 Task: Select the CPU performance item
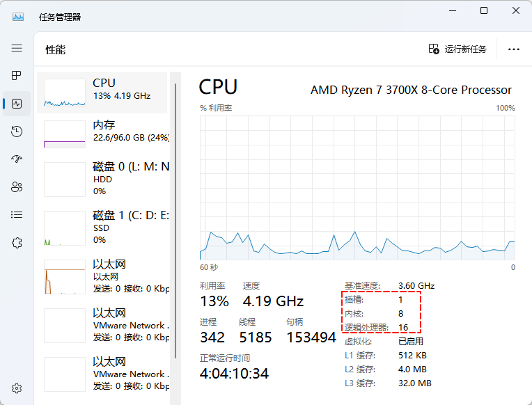104,93
